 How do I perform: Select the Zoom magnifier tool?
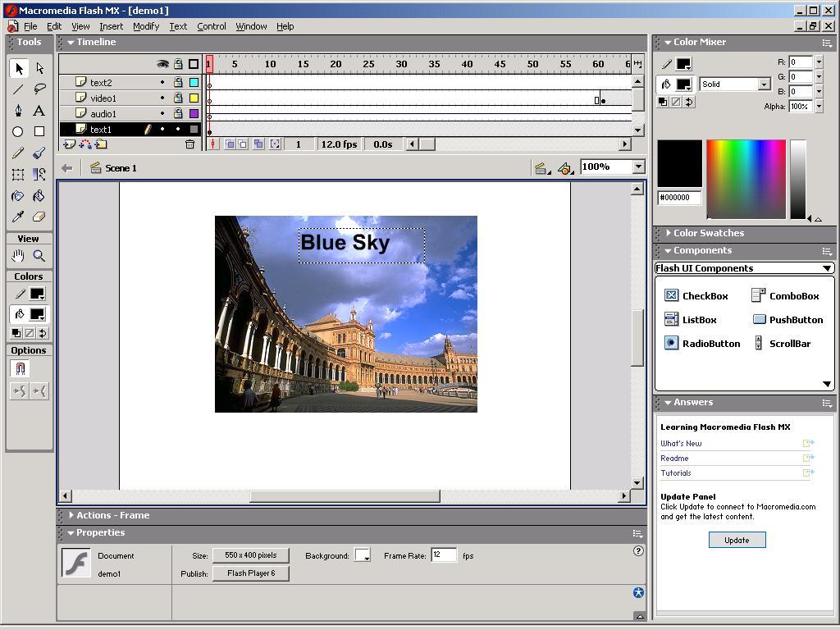(39, 256)
